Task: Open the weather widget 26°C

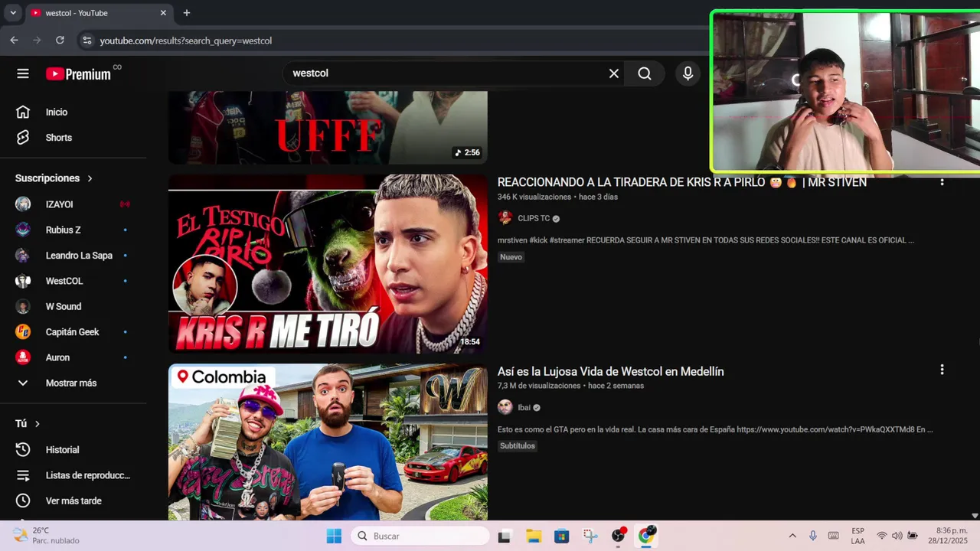Action: (46, 536)
